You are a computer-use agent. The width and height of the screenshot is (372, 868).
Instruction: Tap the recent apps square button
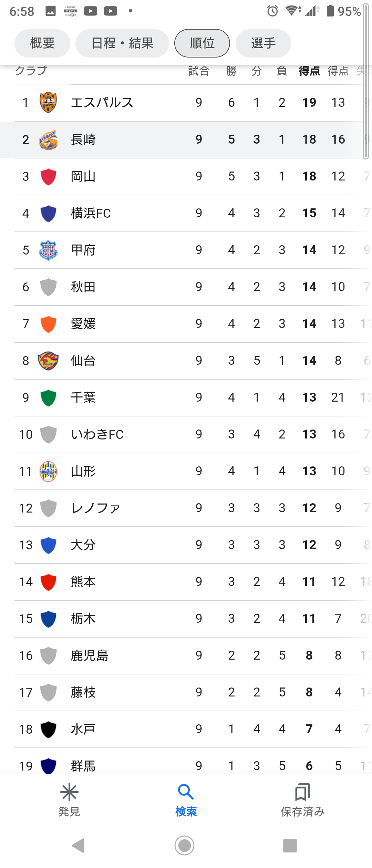pos(290,846)
